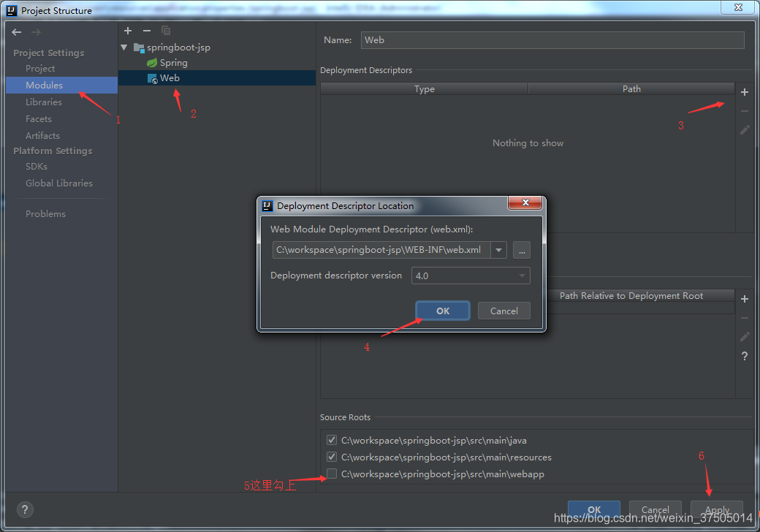Click the springboot-jsp module folder icon
760x532 pixels.
(139, 47)
